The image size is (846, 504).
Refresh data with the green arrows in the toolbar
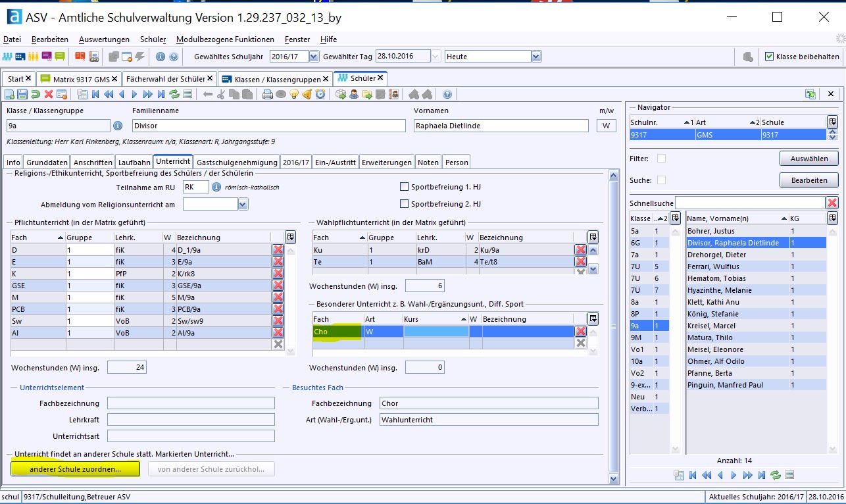174,94
